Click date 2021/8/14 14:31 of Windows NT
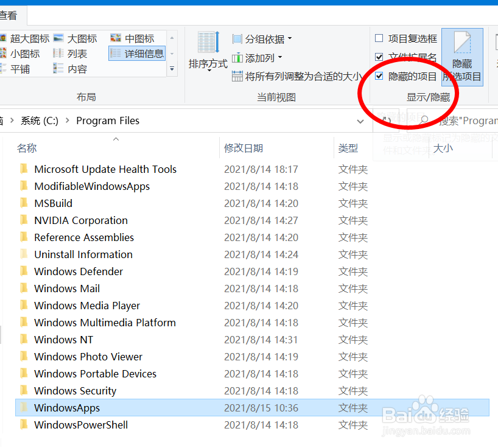The height and width of the screenshot is (448, 498). click(261, 340)
